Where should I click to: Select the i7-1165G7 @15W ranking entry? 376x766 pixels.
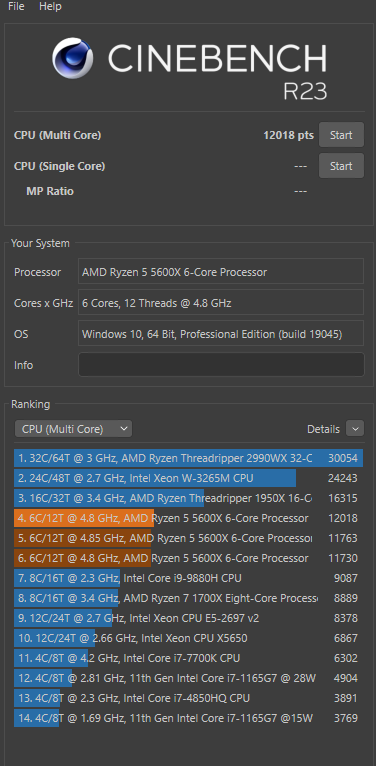tap(188, 718)
